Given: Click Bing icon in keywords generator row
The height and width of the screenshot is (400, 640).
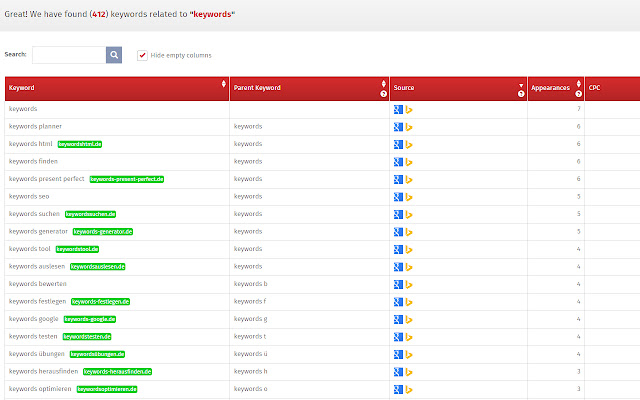Looking at the screenshot, I should pyautogui.click(x=409, y=232).
